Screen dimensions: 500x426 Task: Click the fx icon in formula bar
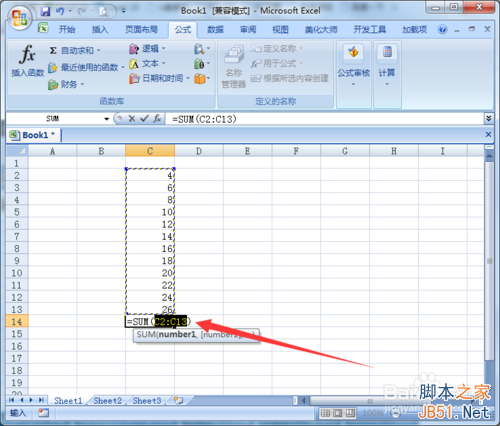[x=157, y=119]
